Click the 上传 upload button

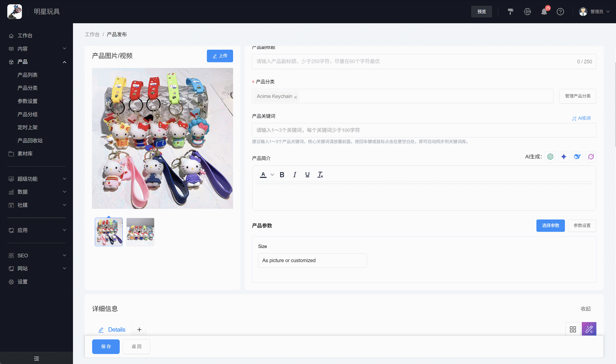[220, 56]
